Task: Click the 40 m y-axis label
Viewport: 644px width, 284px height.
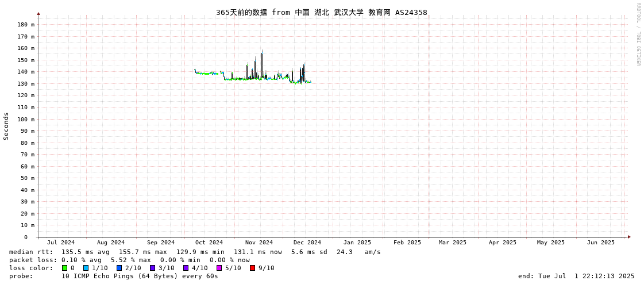Action: pos(28,190)
